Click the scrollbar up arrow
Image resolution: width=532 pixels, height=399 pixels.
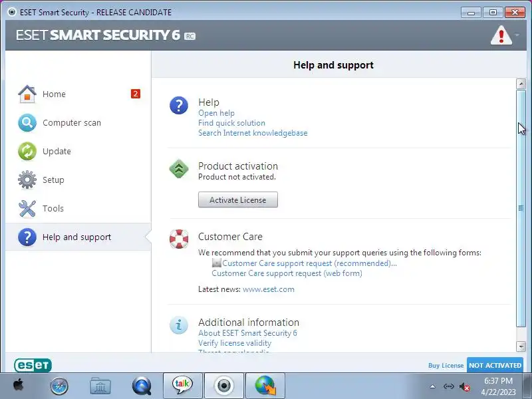521,84
